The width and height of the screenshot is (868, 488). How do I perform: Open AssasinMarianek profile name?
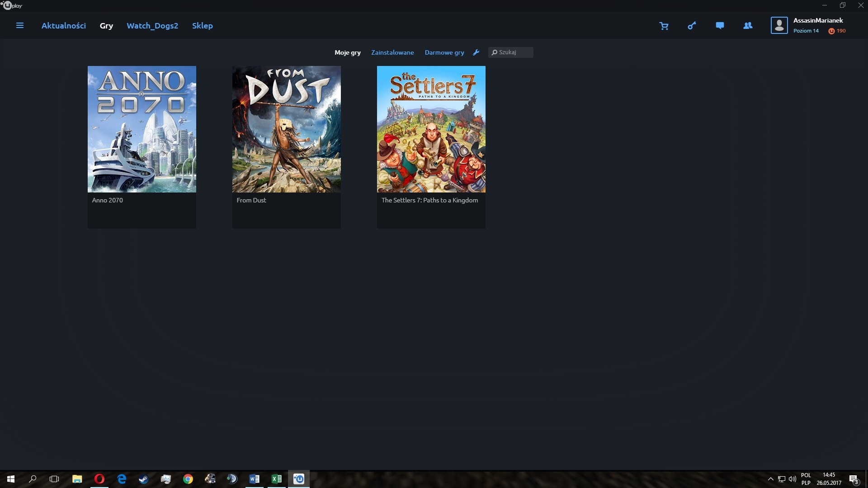pyautogui.click(x=818, y=20)
